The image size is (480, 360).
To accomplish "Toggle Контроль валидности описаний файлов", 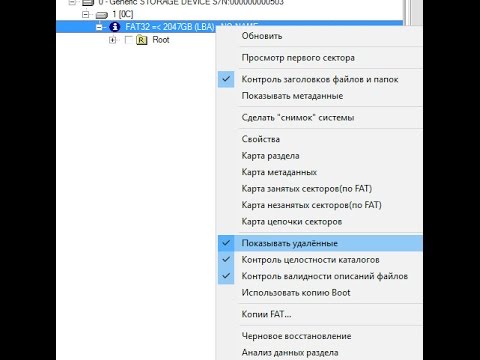I will point(320,276).
